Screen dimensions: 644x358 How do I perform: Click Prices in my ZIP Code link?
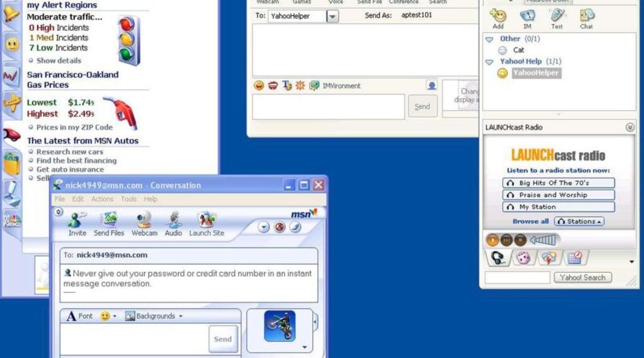tap(74, 127)
